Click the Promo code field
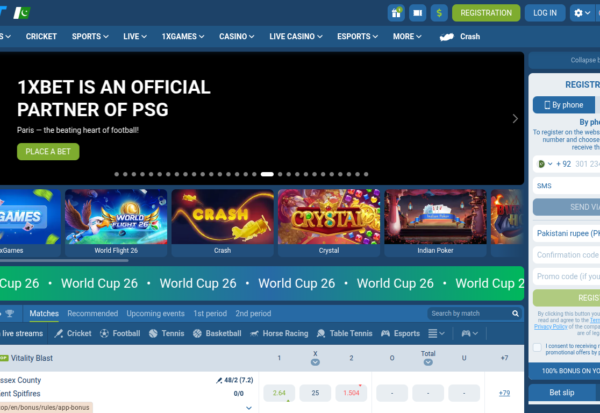The height and width of the screenshot is (413, 600). tap(566, 276)
